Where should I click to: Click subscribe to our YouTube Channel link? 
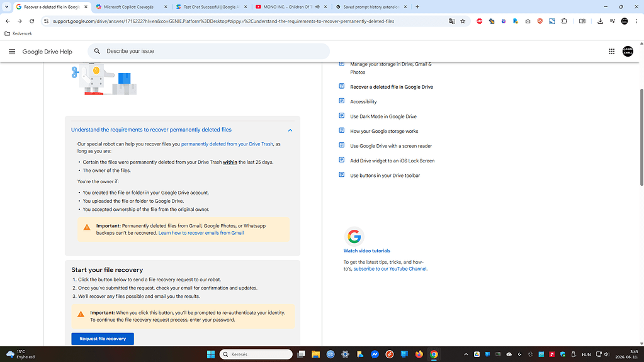pos(390,269)
